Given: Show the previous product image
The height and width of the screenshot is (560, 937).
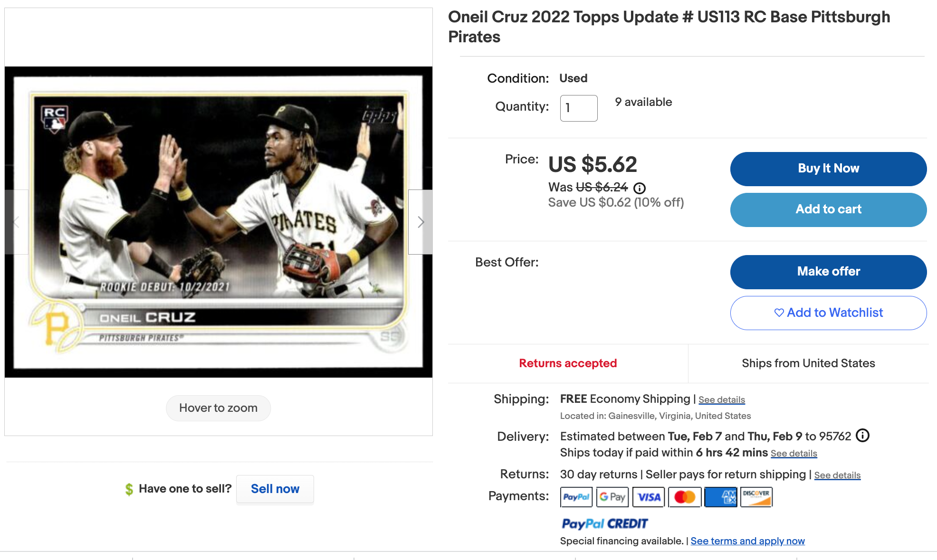Looking at the screenshot, I should pyautogui.click(x=16, y=222).
